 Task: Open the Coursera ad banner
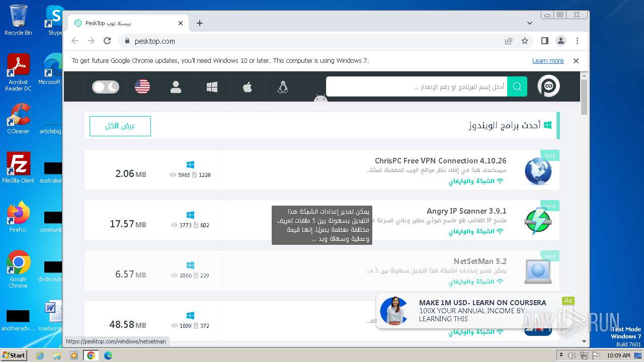click(474, 311)
